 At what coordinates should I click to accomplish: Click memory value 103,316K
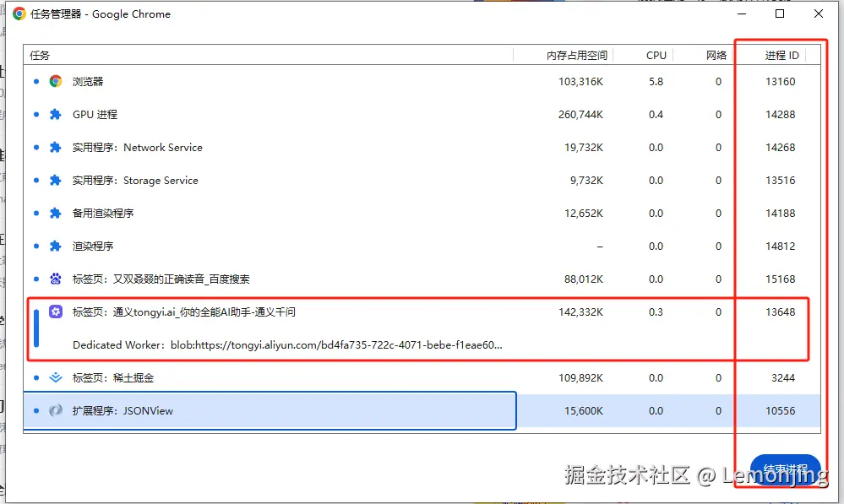coord(580,81)
